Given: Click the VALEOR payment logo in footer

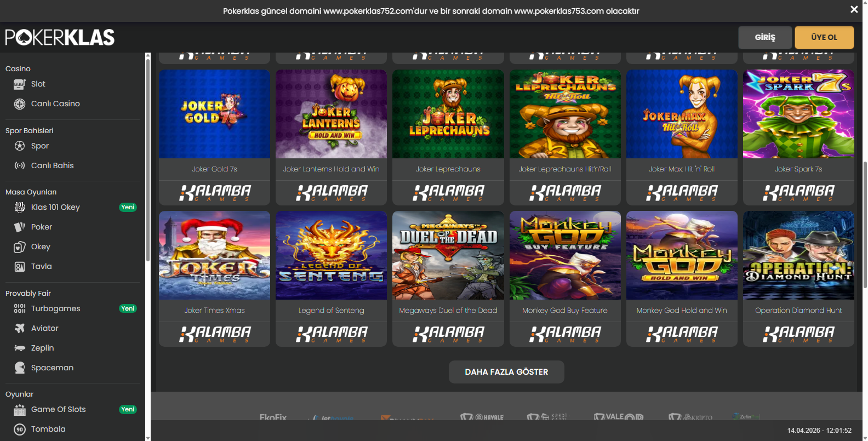Looking at the screenshot, I should tap(619, 417).
